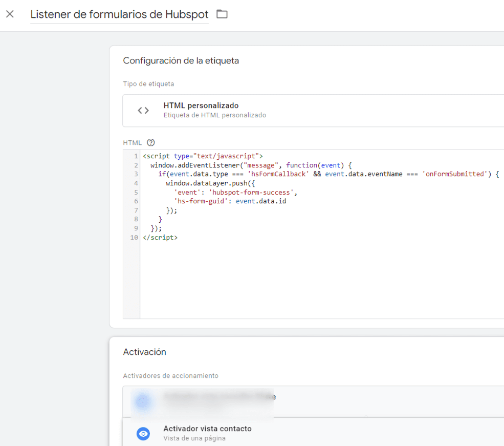
Task: Close the tag editor with the X icon
Action: click(x=10, y=14)
